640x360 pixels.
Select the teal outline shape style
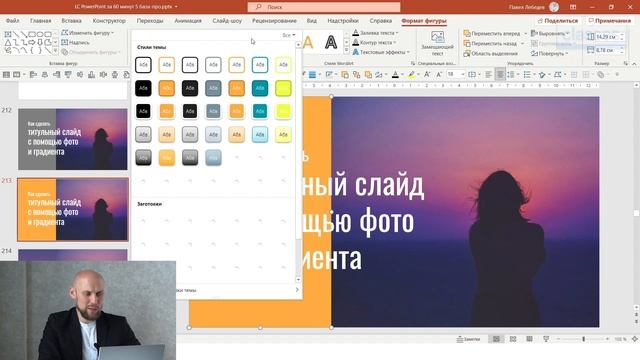(260, 65)
